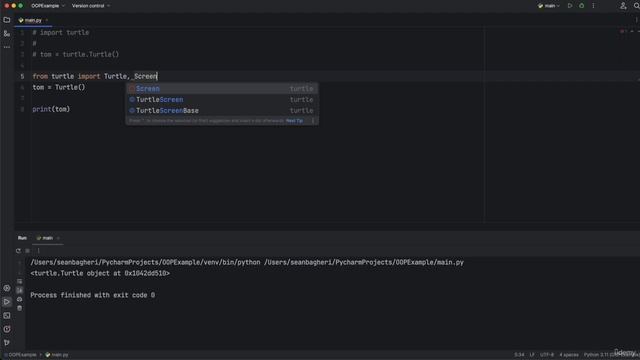Start the debugger with the bug icon
This screenshot has width=640, height=360.
pos(582,6)
